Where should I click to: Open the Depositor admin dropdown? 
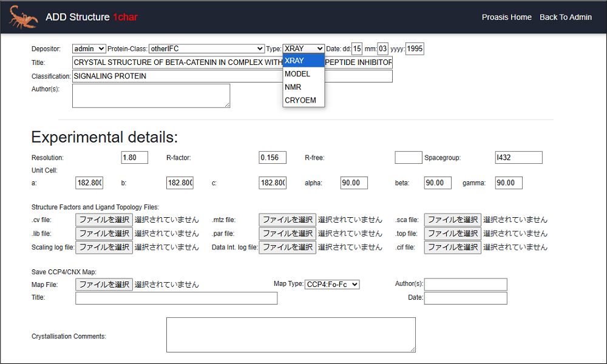pos(89,49)
